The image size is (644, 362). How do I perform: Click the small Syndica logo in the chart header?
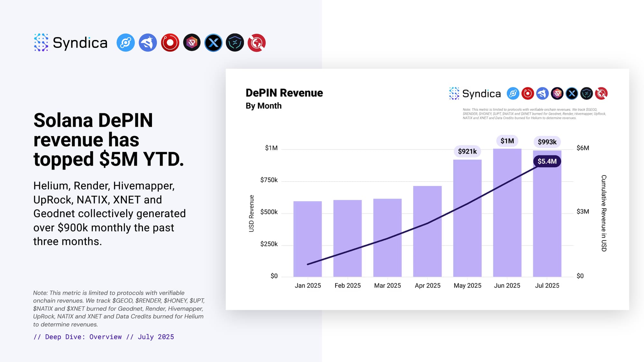click(475, 94)
